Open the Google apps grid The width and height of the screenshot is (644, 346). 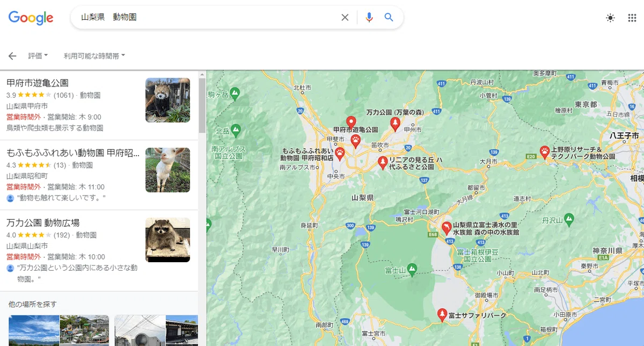[632, 18]
